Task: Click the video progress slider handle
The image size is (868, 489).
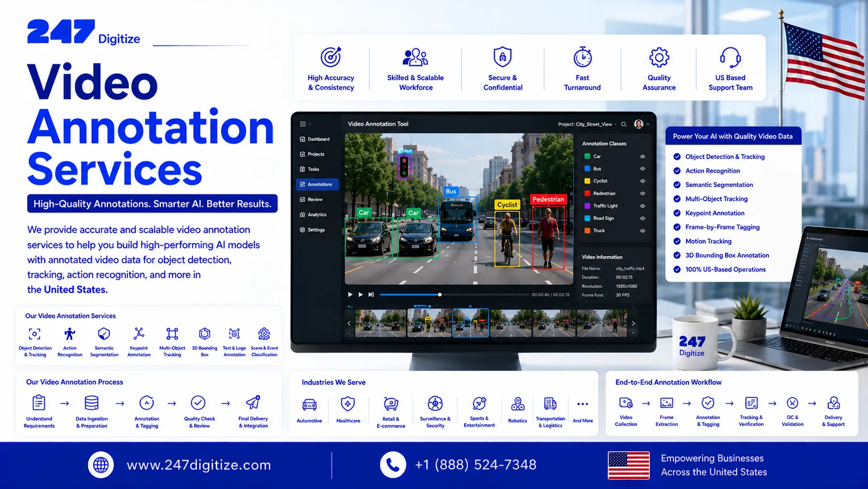Action: point(440,295)
